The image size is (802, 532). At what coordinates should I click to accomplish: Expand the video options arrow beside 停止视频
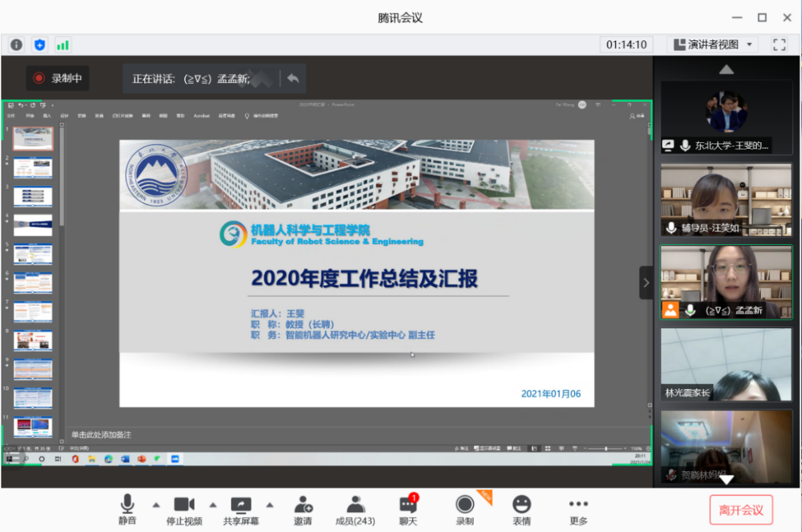tap(213, 504)
